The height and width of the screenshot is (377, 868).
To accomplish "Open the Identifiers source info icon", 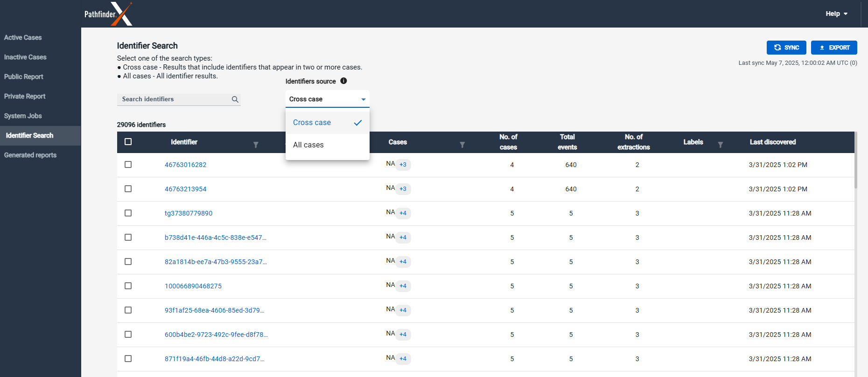I will click(x=343, y=81).
